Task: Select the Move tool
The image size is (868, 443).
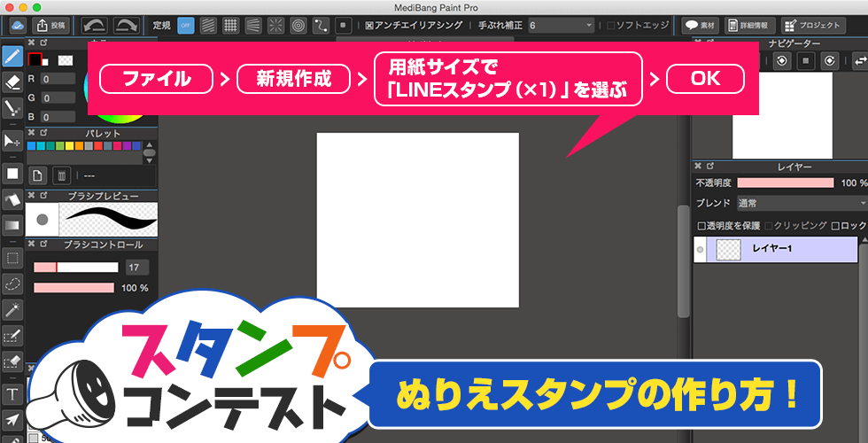Action: pos(12,141)
